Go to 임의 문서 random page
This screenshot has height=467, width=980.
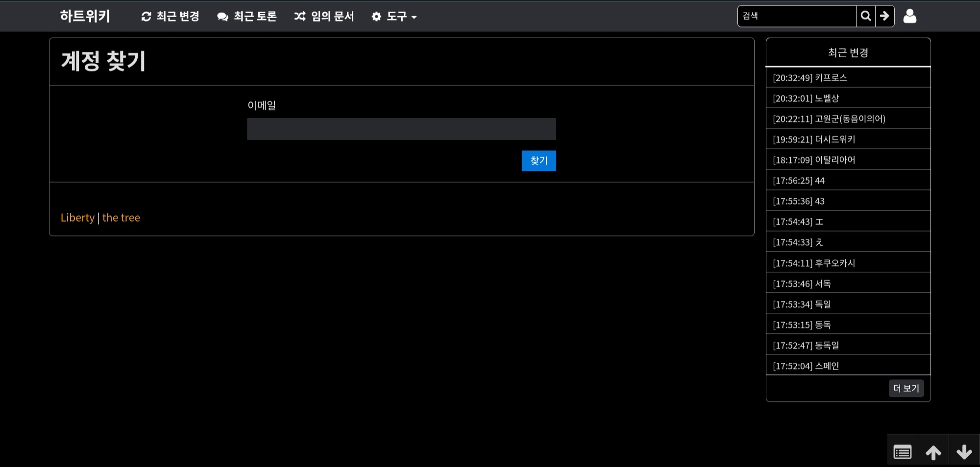tap(324, 16)
